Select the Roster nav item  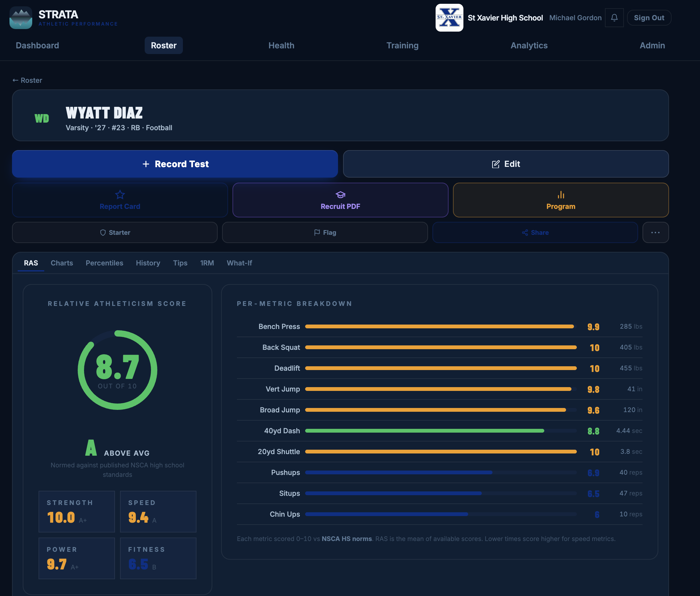[x=163, y=45]
